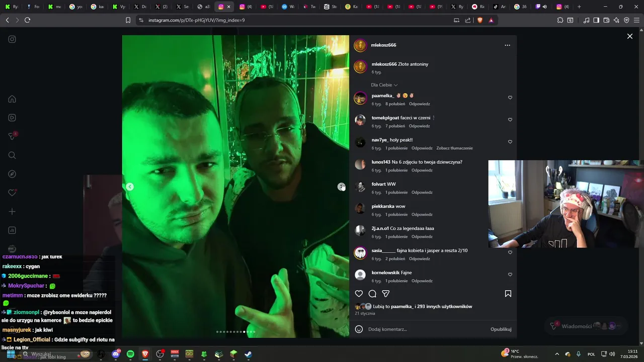Open the browser hamburger menu

click(x=636, y=20)
